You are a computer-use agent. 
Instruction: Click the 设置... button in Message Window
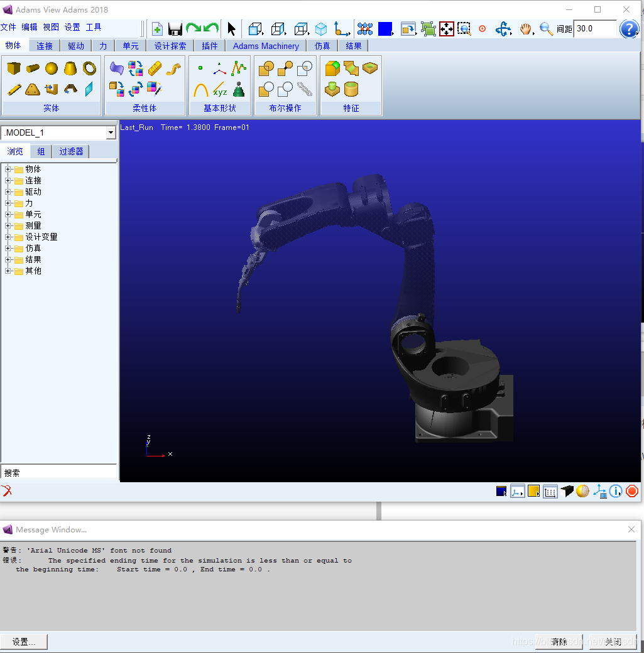(24, 642)
